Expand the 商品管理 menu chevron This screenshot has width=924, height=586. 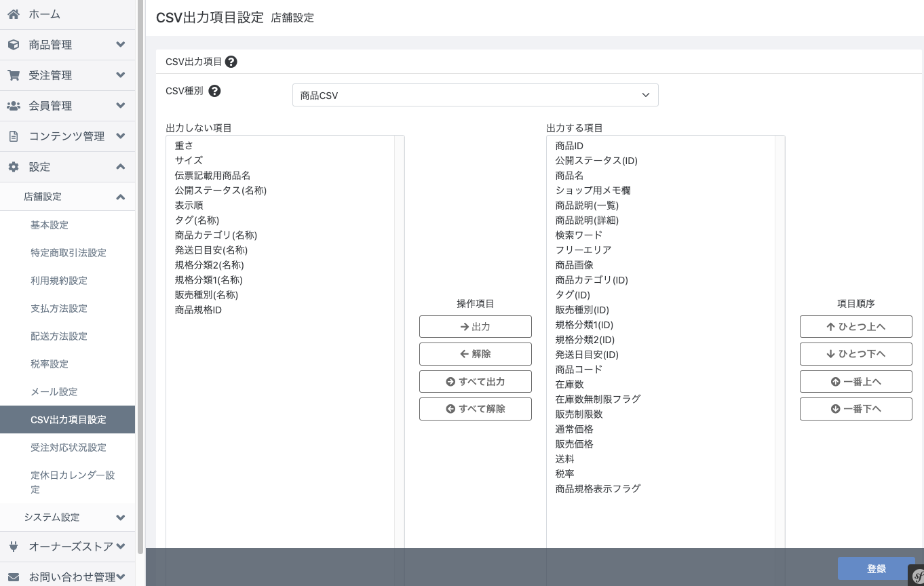(121, 45)
